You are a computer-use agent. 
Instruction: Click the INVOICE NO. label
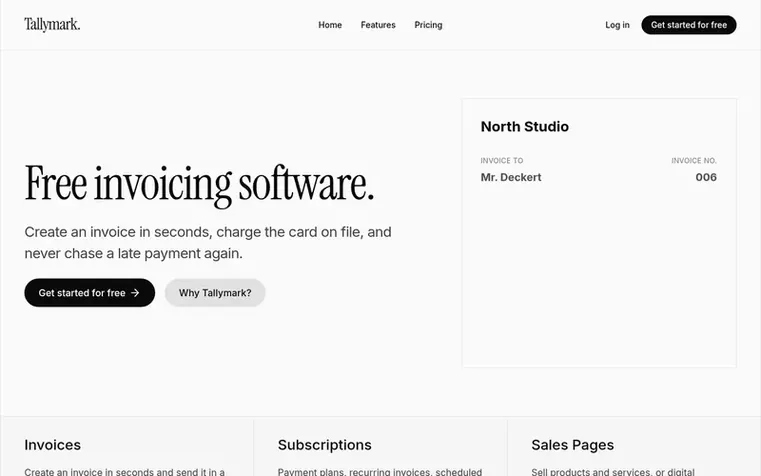694,161
